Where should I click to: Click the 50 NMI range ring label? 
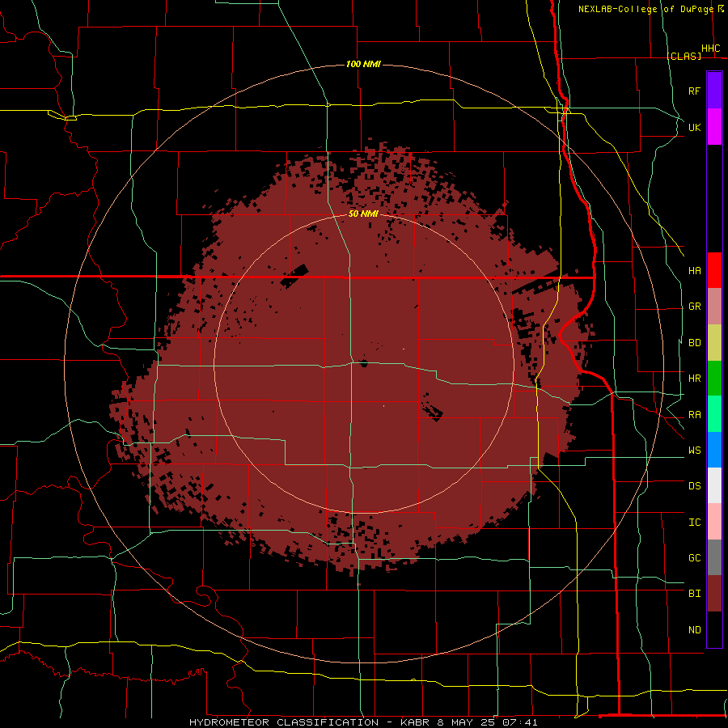click(363, 214)
